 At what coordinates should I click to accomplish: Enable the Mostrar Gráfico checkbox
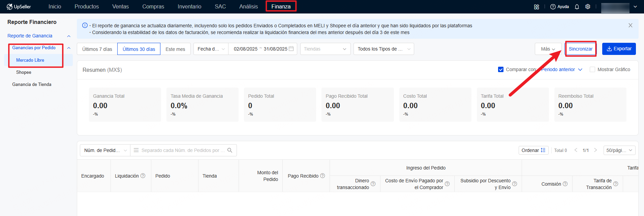(x=592, y=69)
